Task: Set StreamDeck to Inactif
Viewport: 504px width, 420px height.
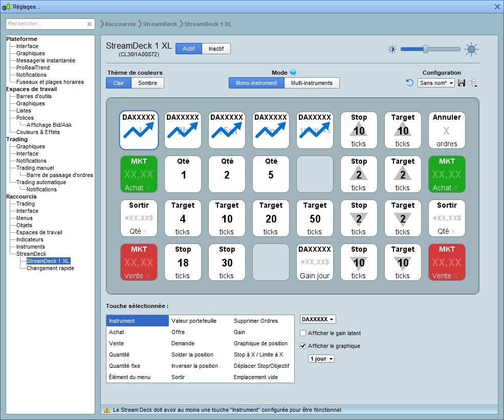Action: 216,49
